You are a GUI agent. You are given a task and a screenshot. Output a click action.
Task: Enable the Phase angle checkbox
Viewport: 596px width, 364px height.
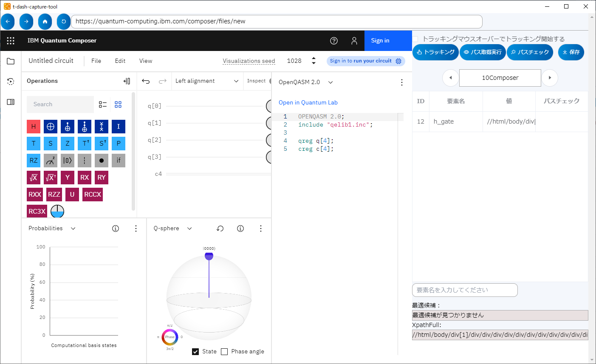coord(224,352)
